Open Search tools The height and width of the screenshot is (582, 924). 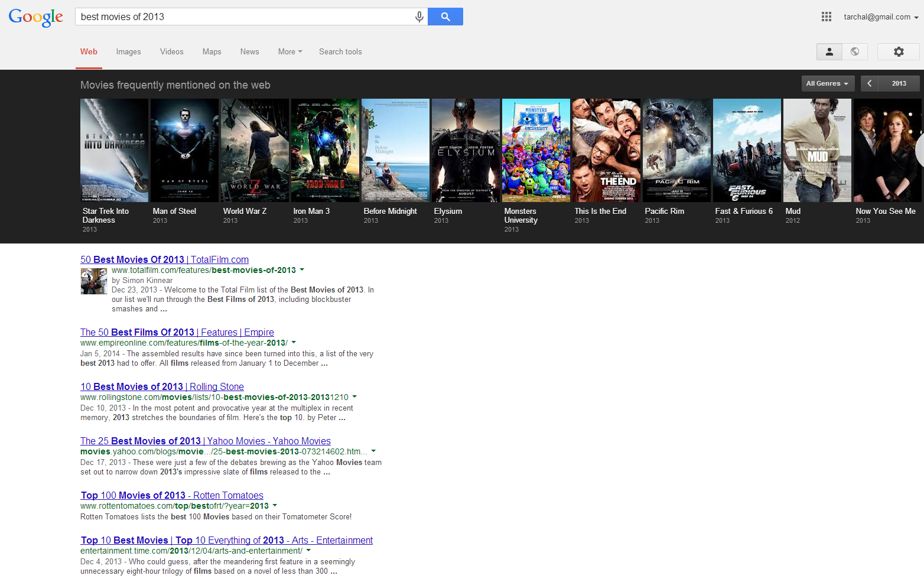point(340,52)
